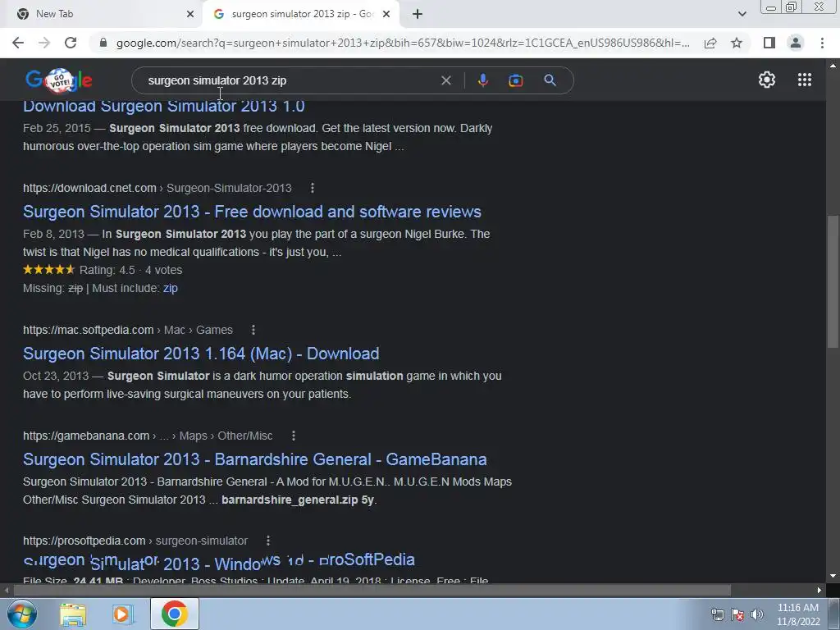Open the CNET Free download and reviews result

coord(253,212)
